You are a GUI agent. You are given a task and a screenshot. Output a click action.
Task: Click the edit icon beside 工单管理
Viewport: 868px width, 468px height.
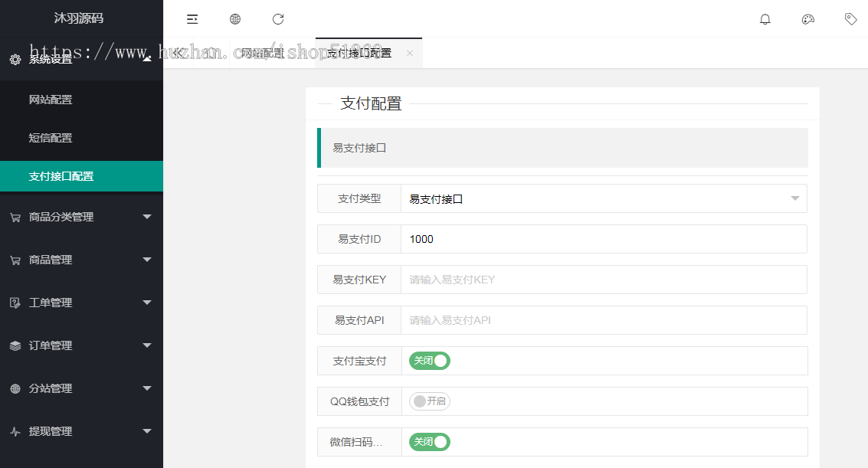[15, 303]
